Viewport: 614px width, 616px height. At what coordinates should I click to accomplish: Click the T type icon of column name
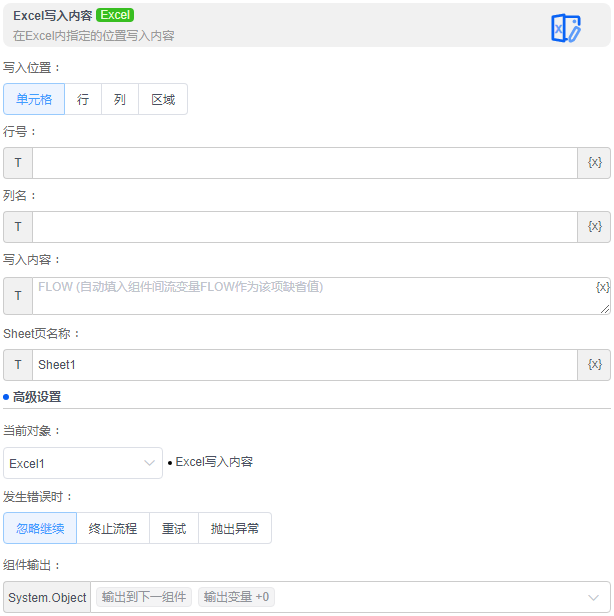pos(18,227)
